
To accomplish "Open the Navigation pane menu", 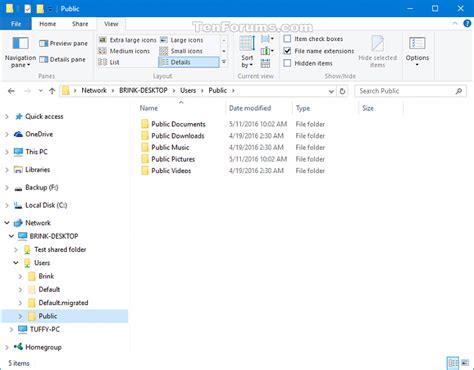I will [20, 51].
